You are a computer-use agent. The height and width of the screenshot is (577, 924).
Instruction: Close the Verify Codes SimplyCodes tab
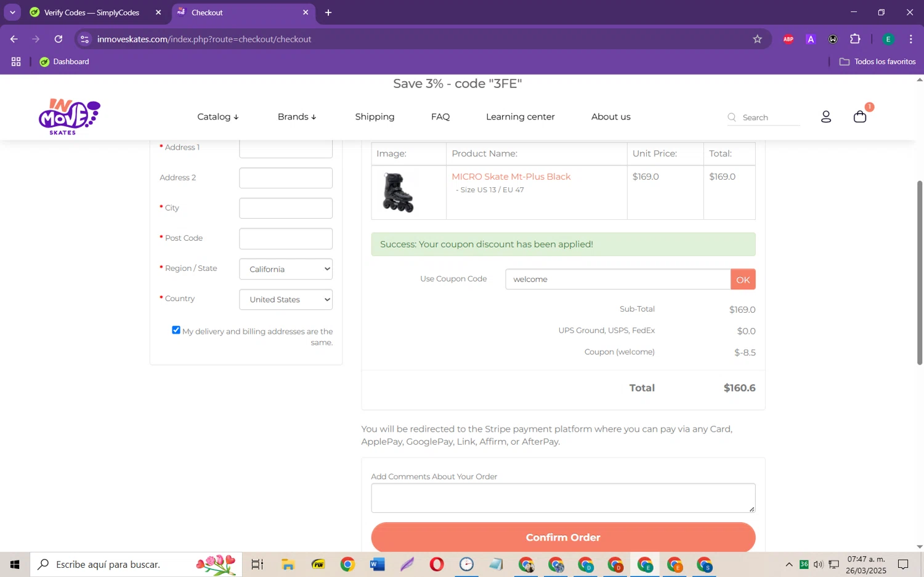(x=158, y=12)
